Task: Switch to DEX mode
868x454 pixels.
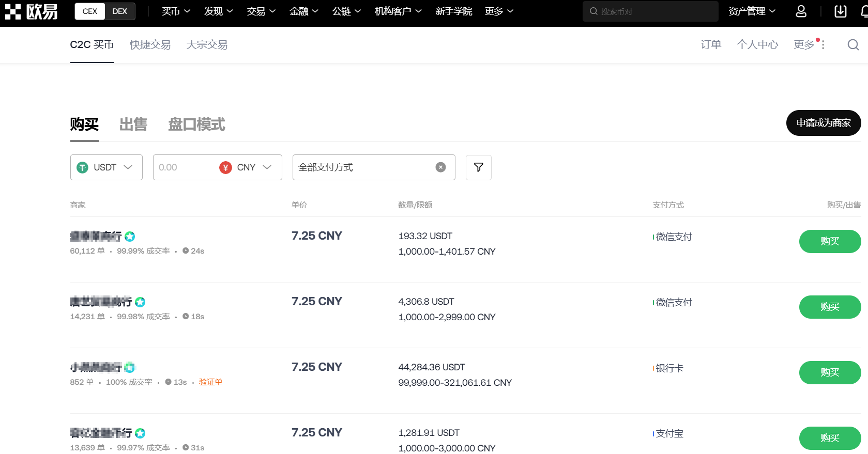Action: point(119,11)
